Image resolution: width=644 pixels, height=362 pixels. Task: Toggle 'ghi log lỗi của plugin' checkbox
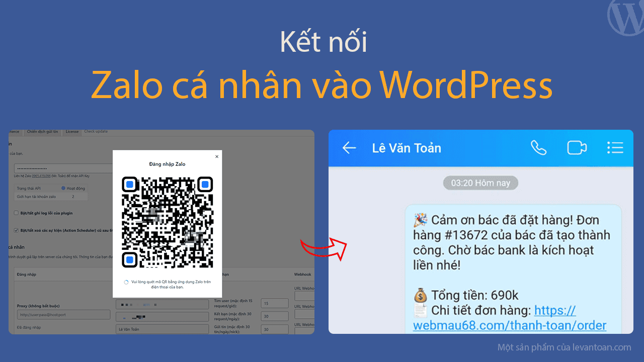click(x=17, y=213)
